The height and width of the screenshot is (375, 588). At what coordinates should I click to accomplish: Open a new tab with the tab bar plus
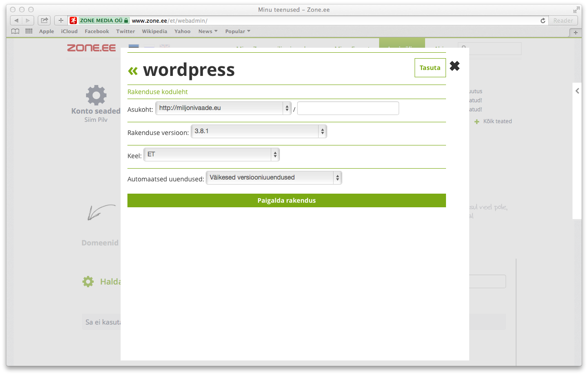(x=575, y=32)
